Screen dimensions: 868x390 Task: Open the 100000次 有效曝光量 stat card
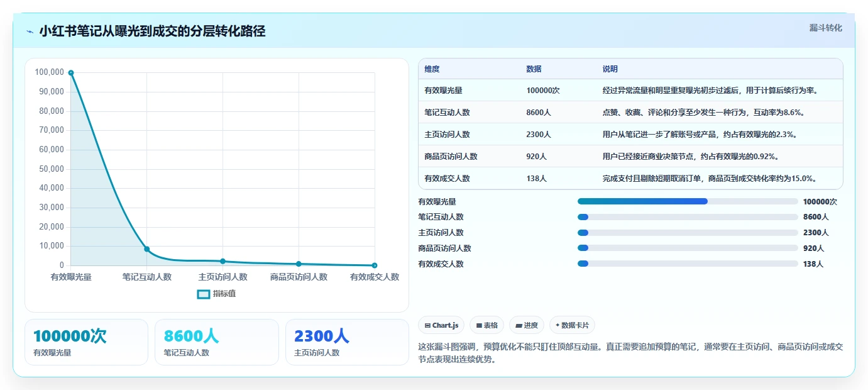point(86,342)
